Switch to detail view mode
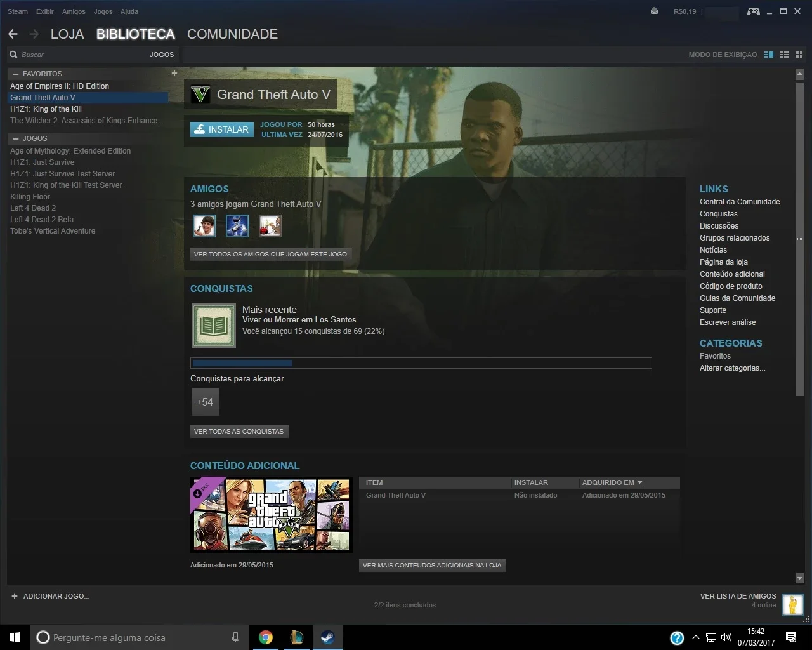The image size is (812, 650). click(769, 55)
